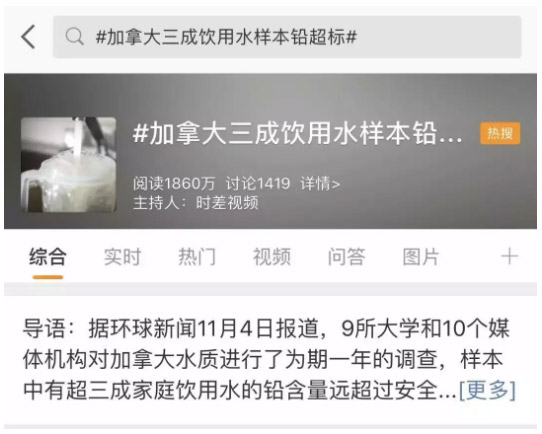Tap the back arrow icon
This screenshot has width=542, height=434.
click(x=28, y=37)
